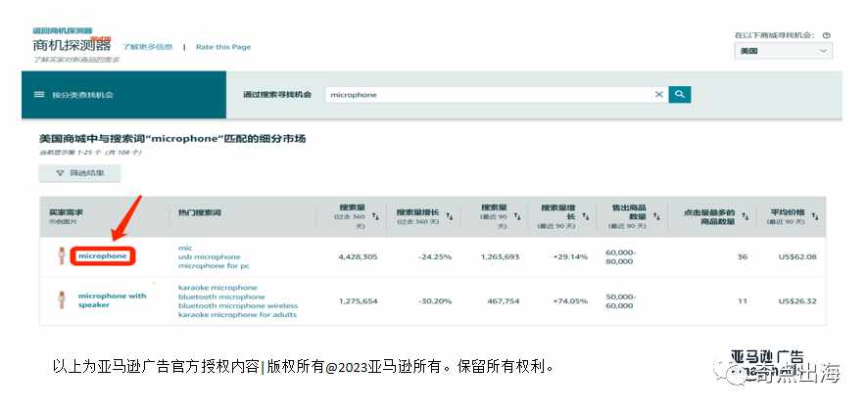Click the value 11 in speaker row
The height and width of the screenshot is (411, 868).
coord(743,301)
